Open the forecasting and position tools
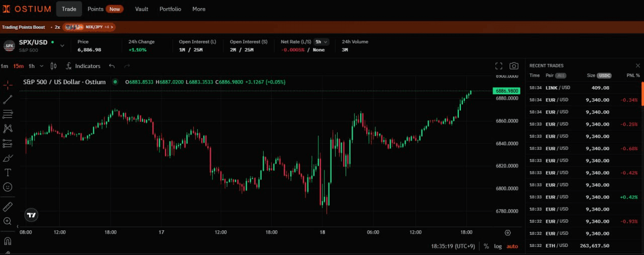 click(x=8, y=144)
